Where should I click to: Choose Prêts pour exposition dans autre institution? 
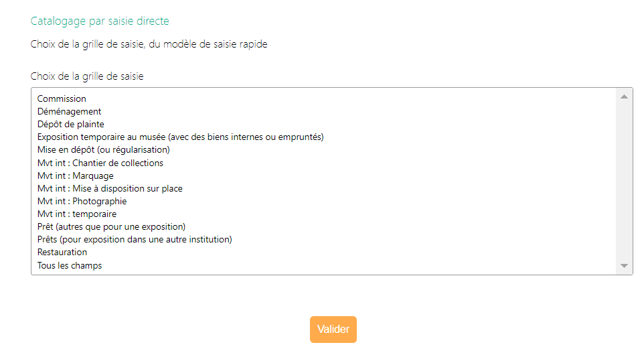(135, 239)
